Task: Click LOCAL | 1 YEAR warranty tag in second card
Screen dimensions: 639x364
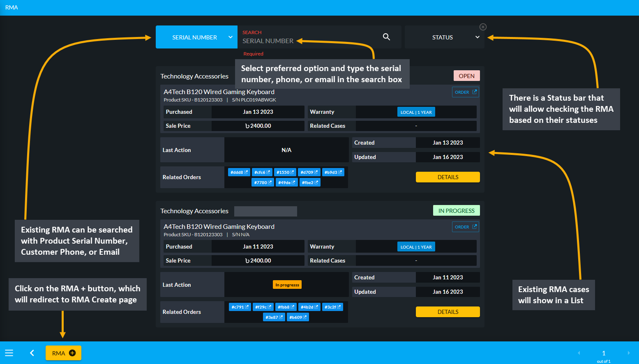Action: [x=416, y=247]
